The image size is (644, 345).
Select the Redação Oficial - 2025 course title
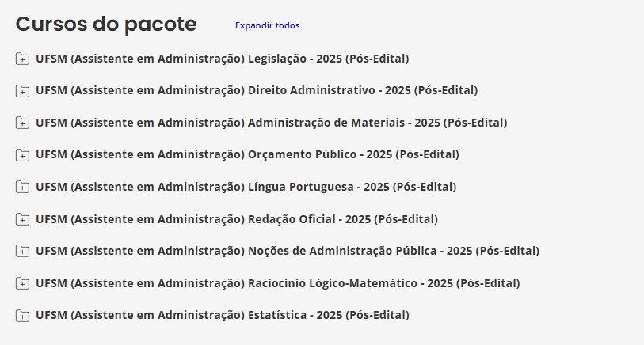[x=237, y=219]
